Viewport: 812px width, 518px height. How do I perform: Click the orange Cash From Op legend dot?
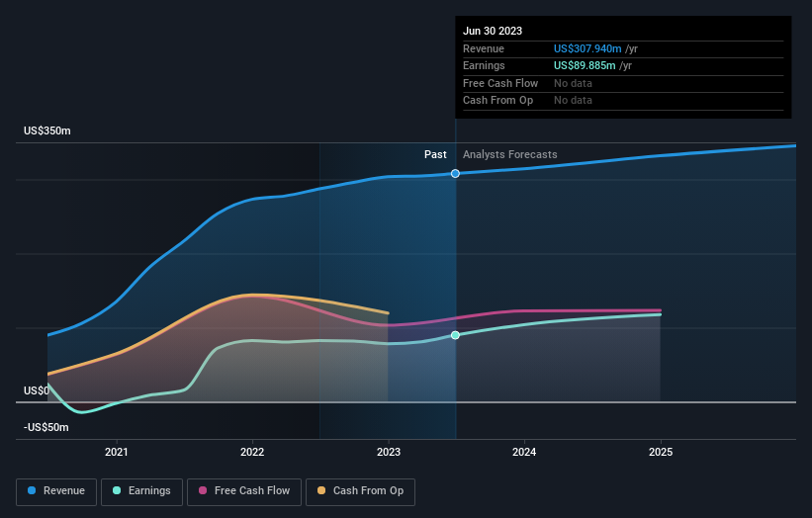321,490
